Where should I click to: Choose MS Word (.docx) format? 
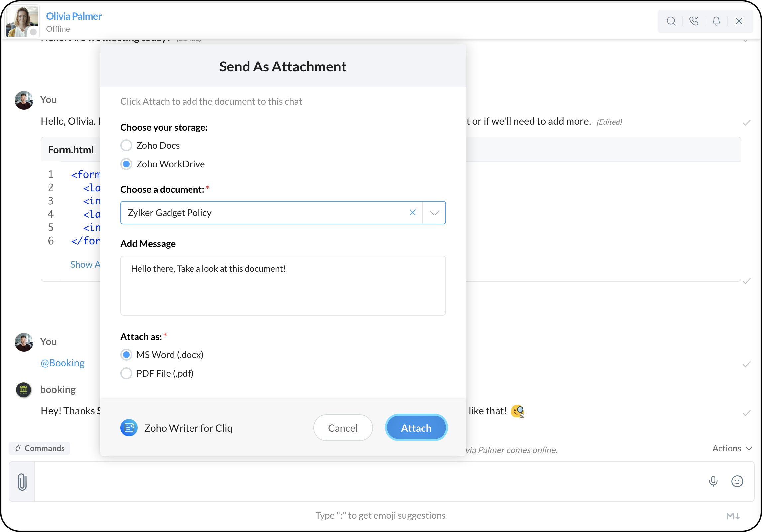(x=126, y=355)
